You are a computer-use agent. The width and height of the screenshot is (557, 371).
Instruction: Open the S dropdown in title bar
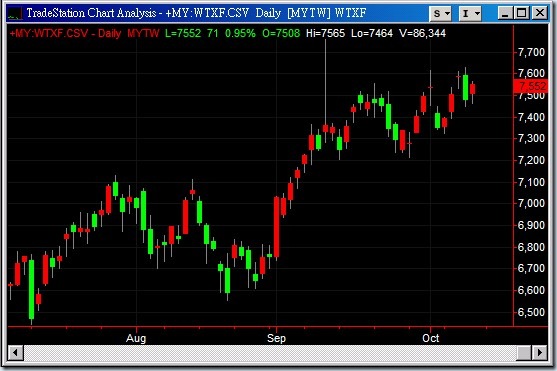coord(440,14)
